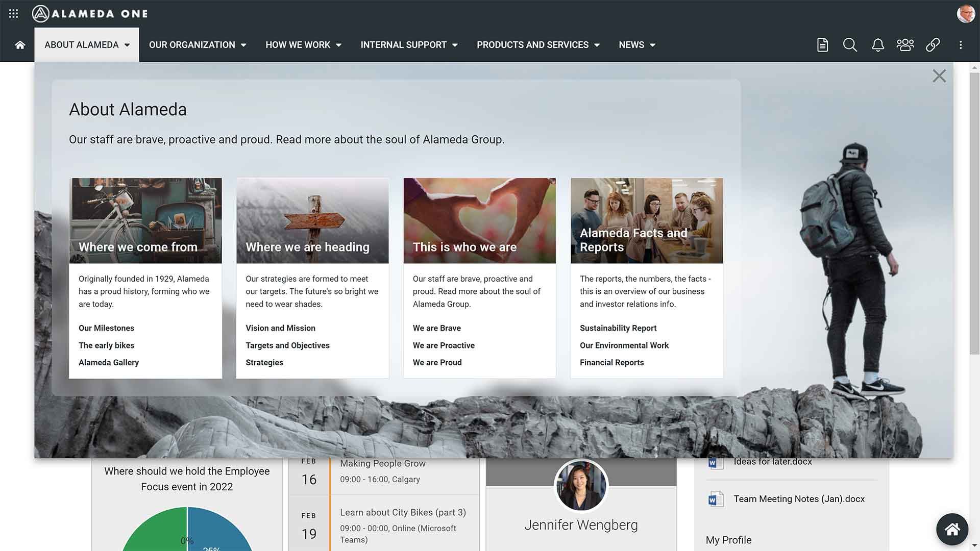Click the Sustainability Report link
Screen dimensions: 980x551
(x=618, y=328)
